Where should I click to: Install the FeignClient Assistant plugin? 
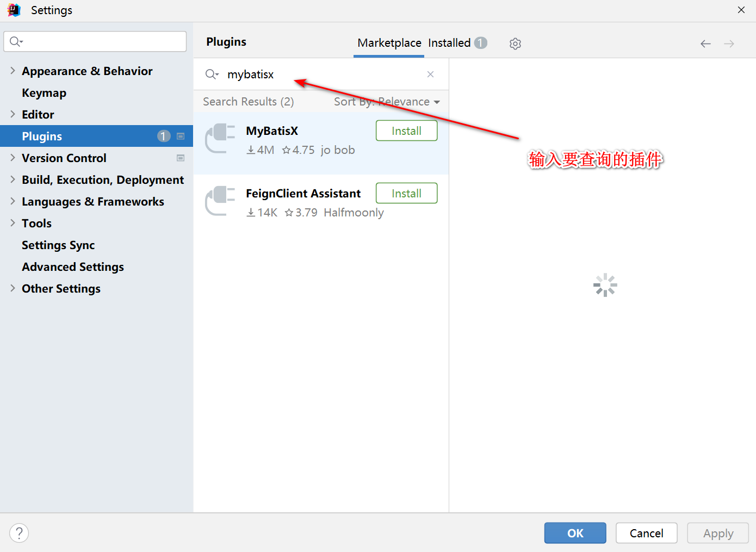coord(406,193)
